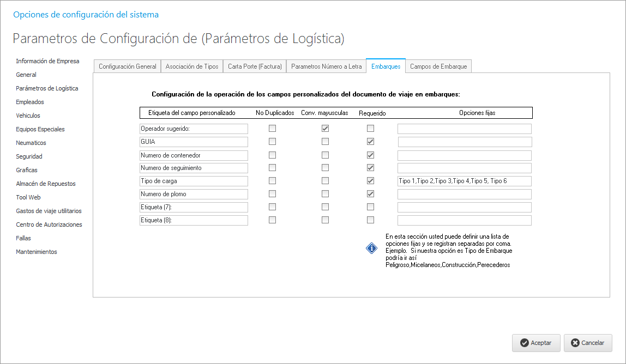Screen dimensions: 626x364
Task: Disable Requerido for Tipo de carga
Action: click(371, 181)
